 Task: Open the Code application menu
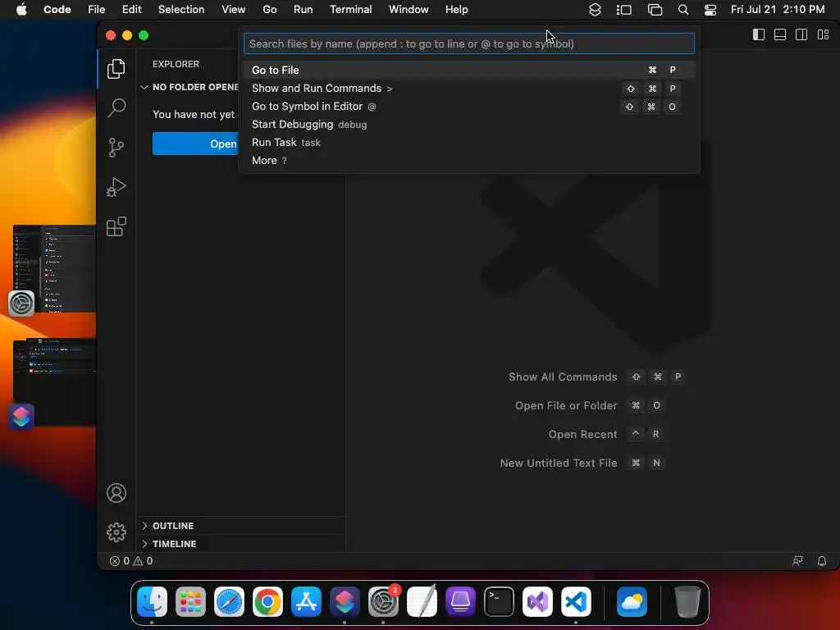57,10
